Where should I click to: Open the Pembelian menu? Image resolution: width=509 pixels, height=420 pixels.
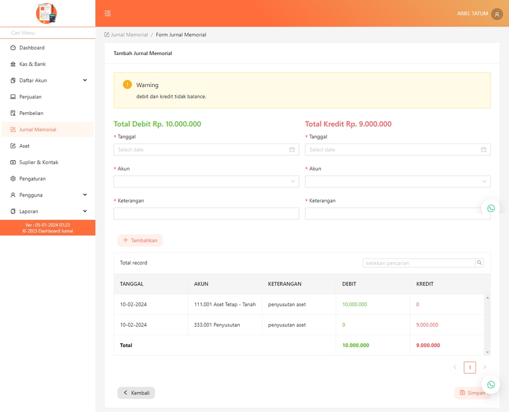point(47,113)
